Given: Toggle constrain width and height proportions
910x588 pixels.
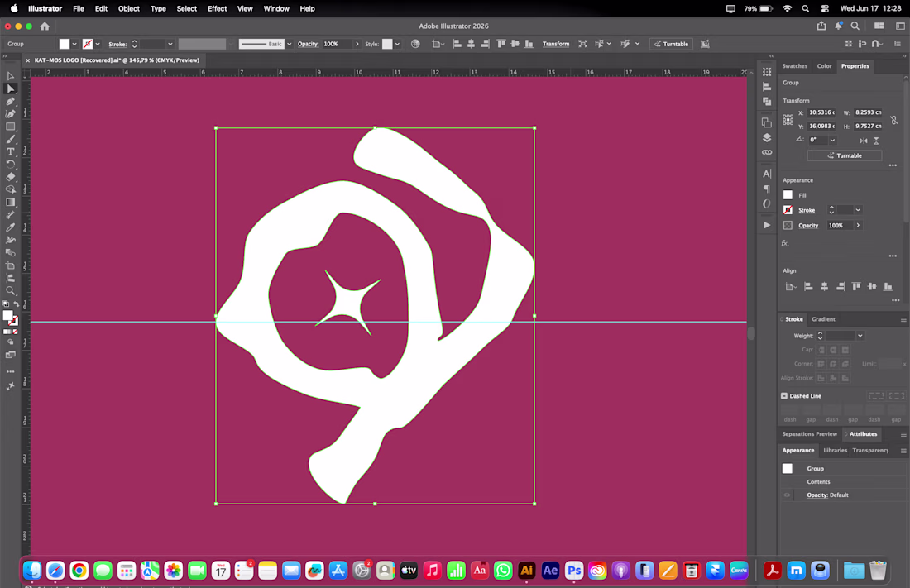Looking at the screenshot, I should (893, 120).
